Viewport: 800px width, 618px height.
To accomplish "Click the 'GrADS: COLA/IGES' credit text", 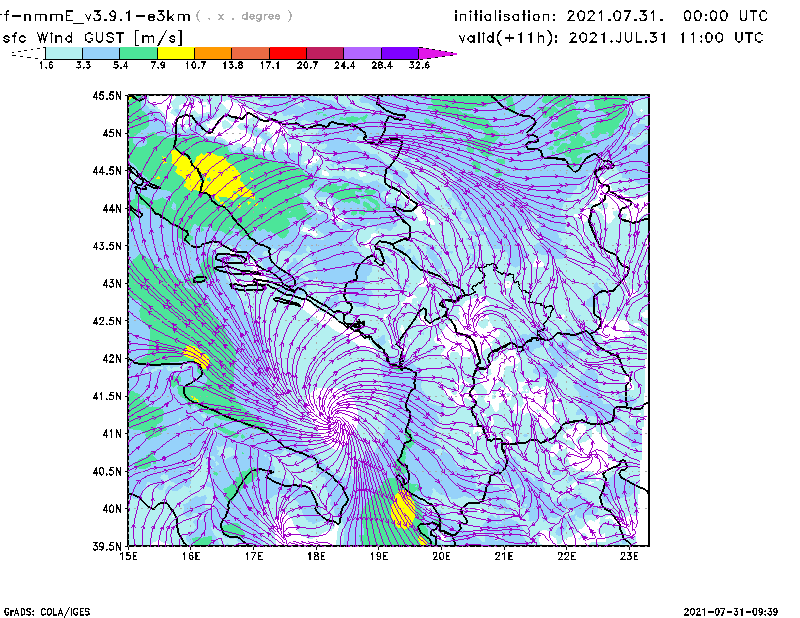I will tap(47, 612).
